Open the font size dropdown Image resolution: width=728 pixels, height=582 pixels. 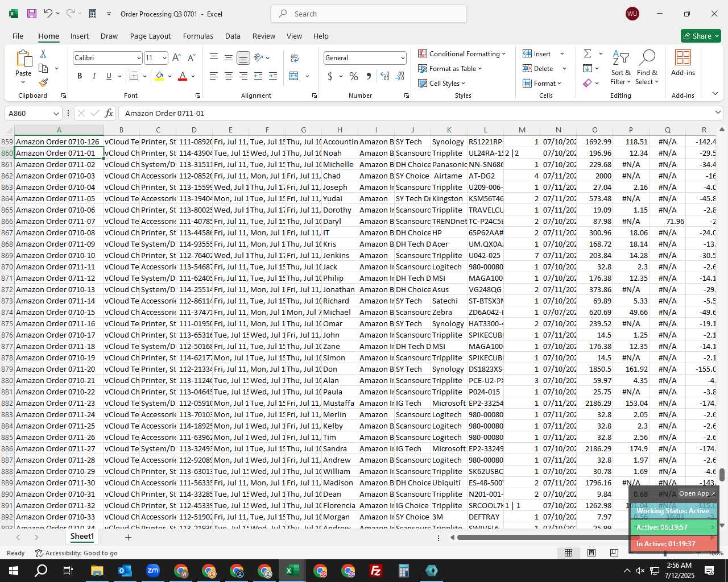pos(164,58)
